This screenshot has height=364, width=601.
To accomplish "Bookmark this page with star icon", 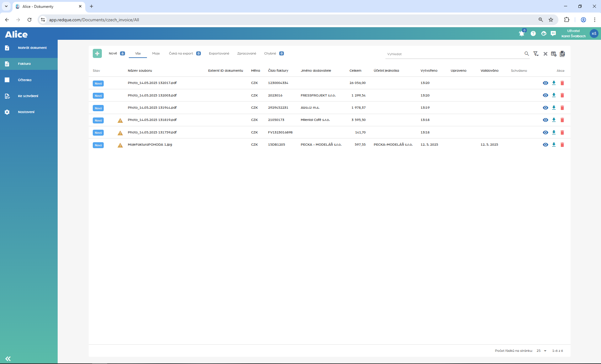I will click(x=551, y=20).
